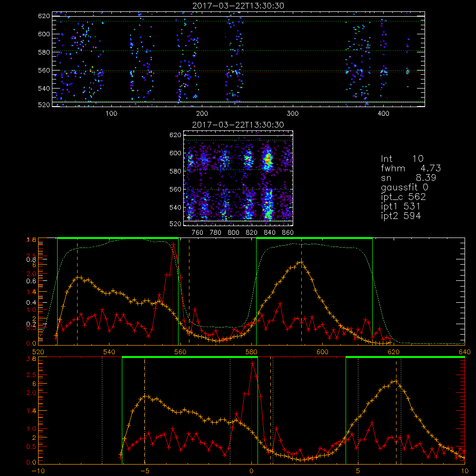This screenshot has height=476, width=476.
Task: Select the 'Int 10' readout
Action: click(x=402, y=159)
